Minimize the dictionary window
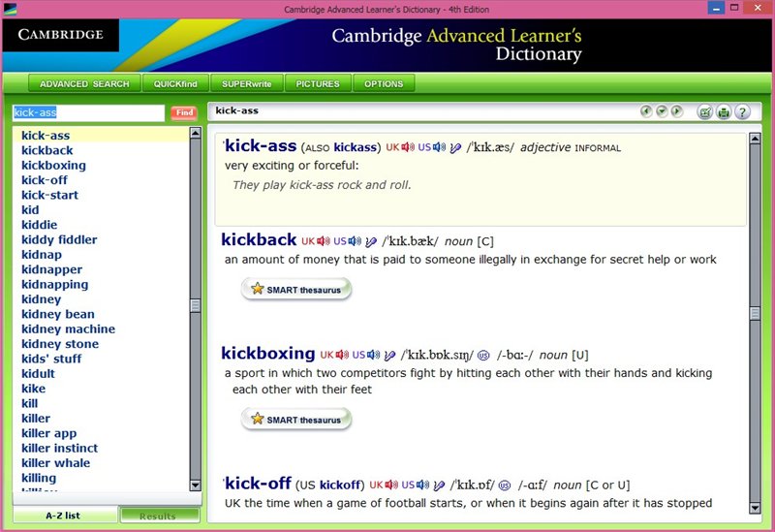775x532 pixels. (x=716, y=8)
